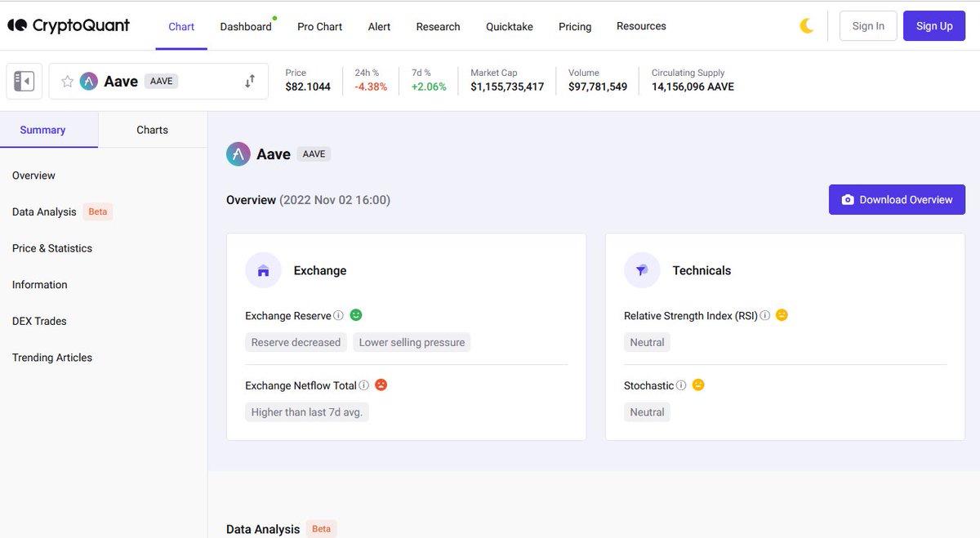Open Overview in the sidebar

[x=33, y=176]
